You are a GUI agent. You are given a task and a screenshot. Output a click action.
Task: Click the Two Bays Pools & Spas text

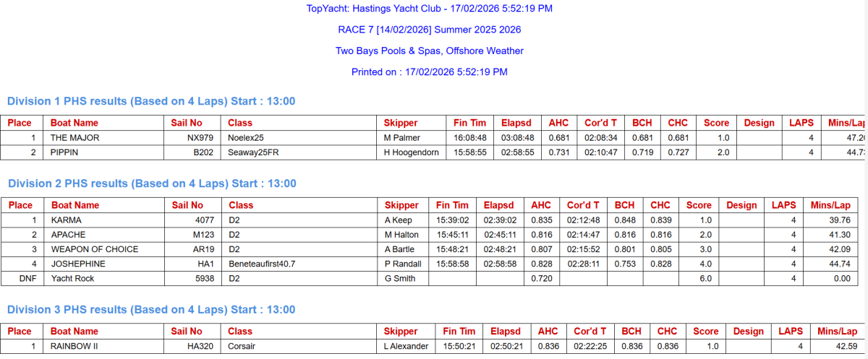(429, 51)
